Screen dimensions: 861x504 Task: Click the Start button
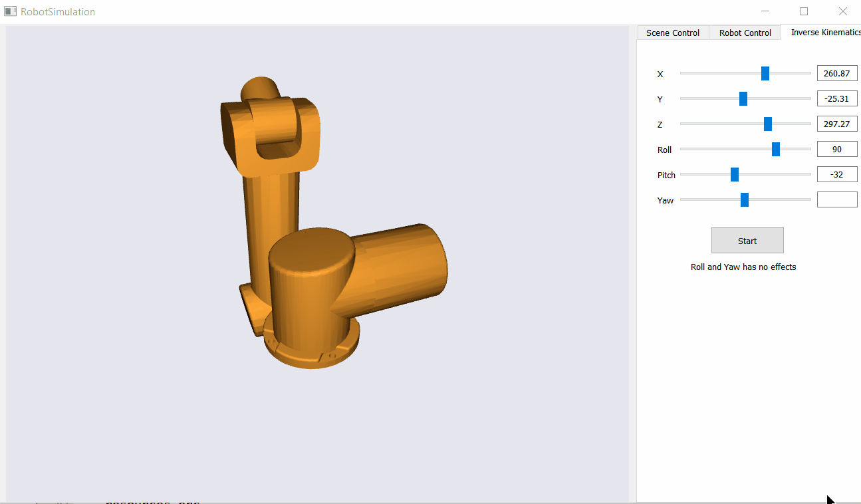point(747,241)
